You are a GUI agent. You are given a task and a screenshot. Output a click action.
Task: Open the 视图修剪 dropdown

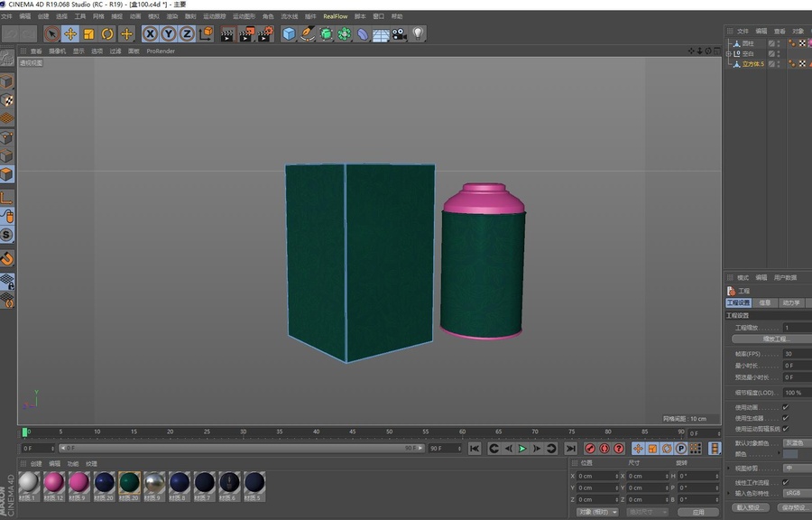(797, 469)
